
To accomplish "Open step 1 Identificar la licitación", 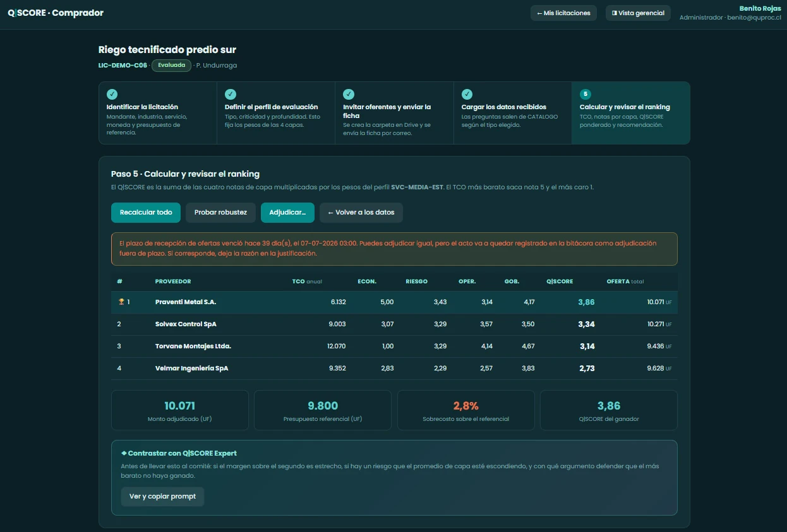I will point(158,113).
